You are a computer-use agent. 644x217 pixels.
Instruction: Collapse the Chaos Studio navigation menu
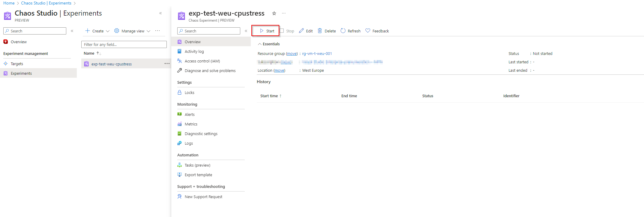coord(72,31)
